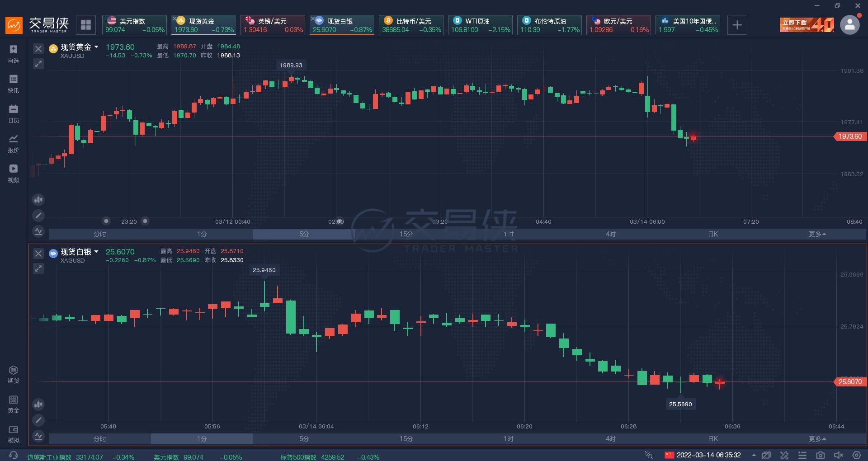Image resolution: width=868 pixels, height=461 pixels.
Task: Select 日K timeframe in silver chart
Action: pyautogui.click(x=713, y=439)
